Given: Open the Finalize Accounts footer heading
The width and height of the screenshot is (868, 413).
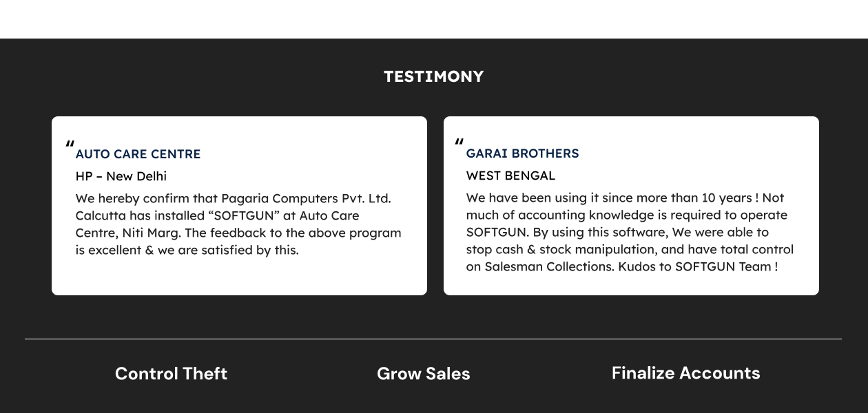Looking at the screenshot, I should 685,373.
